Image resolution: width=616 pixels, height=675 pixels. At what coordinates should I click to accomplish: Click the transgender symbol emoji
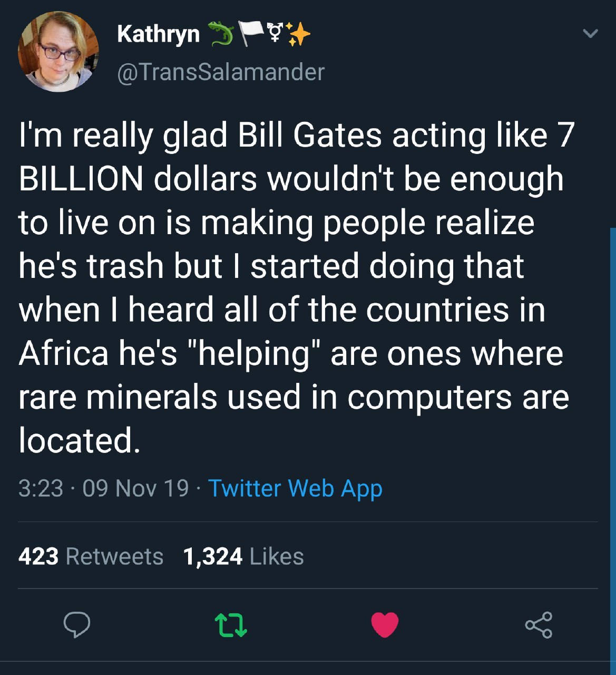pyautogui.click(x=276, y=33)
